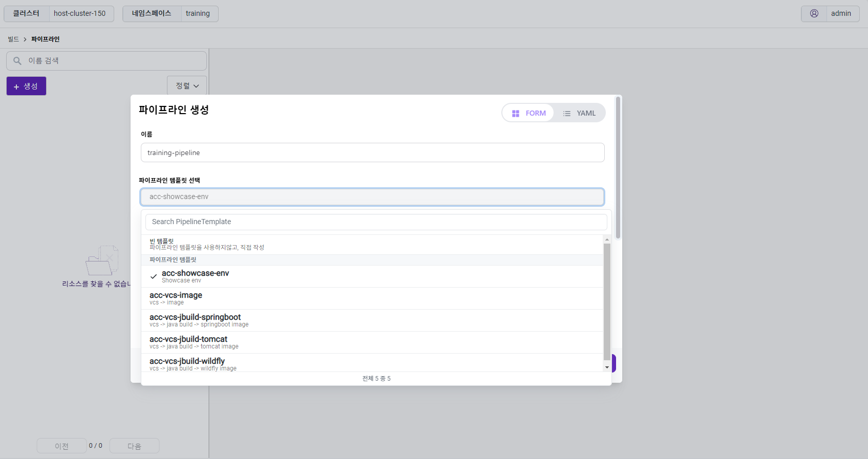Select the 빈 템플릿 option
868x459 pixels.
pos(372,244)
